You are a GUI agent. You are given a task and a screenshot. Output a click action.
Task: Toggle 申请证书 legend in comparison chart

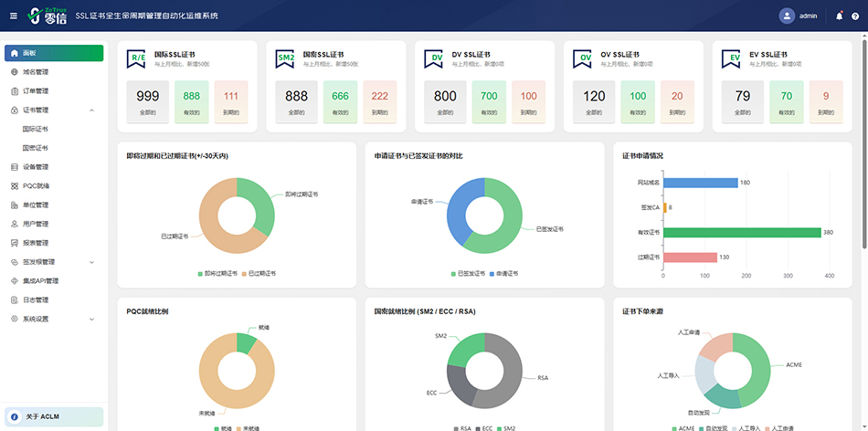click(x=503, y=273)
